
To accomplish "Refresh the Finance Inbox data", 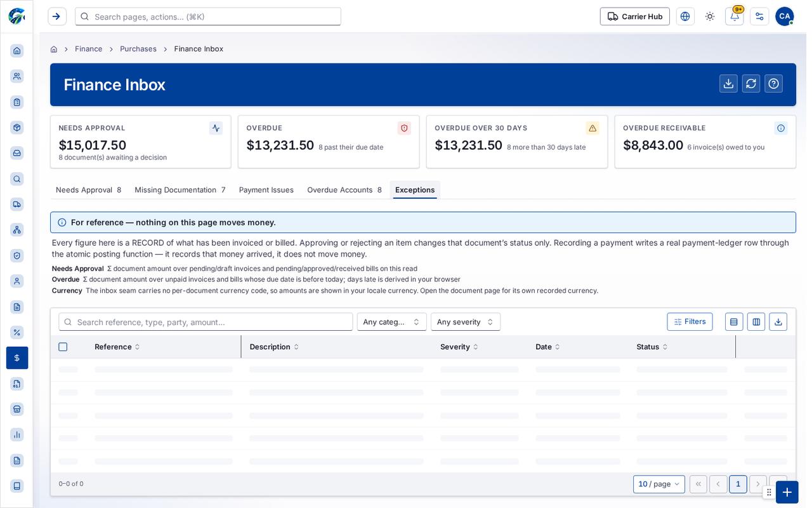I will point(751,84).
